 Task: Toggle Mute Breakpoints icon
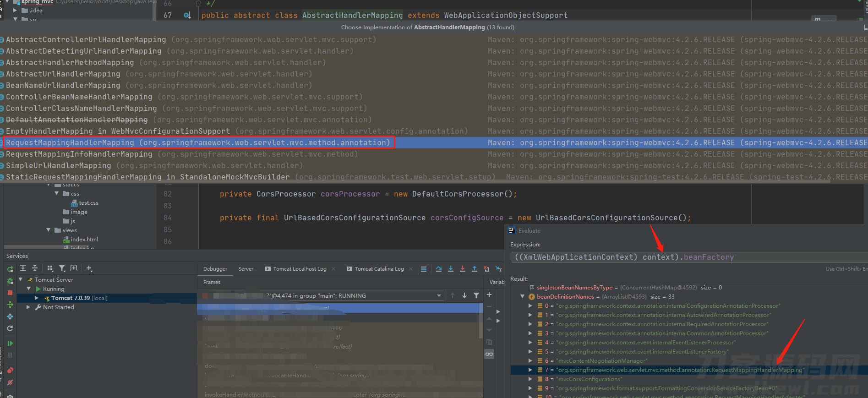tap(10, 382)
